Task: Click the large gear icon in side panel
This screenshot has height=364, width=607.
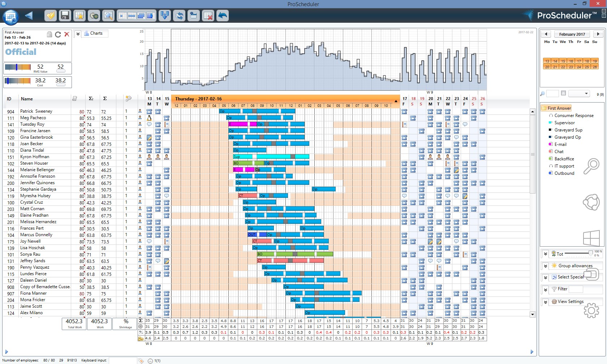Action: [591, 311]
